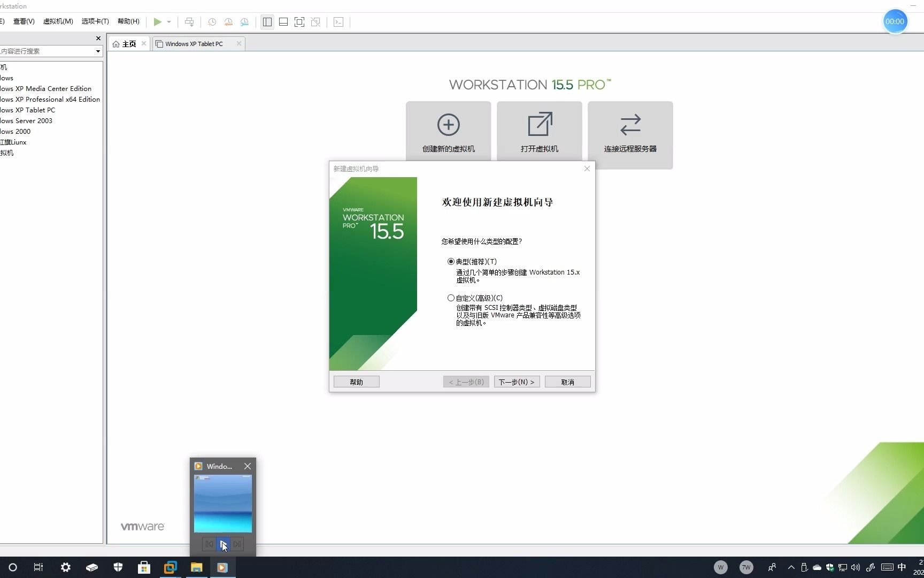924x578 pixels.
Task: Click 打开虚拟机 tile on home page
Action: pyautogui.click(x=539, y=131)
